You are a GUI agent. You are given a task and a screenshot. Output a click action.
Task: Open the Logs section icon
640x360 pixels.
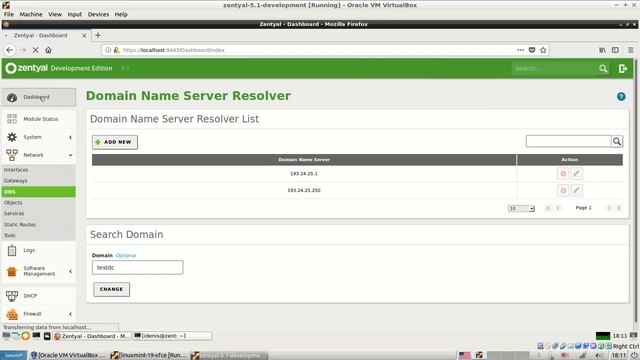click(12, 250)
